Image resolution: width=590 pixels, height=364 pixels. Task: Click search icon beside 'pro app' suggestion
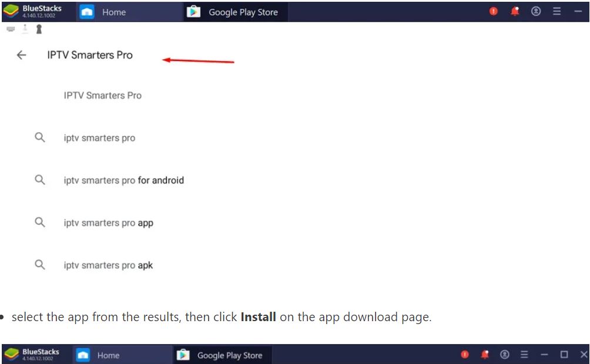click(x=40, y=223)
